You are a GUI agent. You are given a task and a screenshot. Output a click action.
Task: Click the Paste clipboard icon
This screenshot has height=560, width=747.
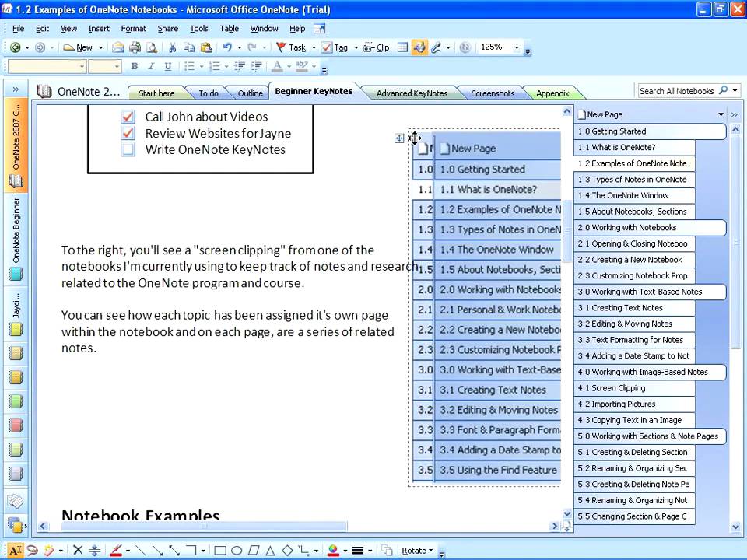pyautogui.click(x=206, y=47)
